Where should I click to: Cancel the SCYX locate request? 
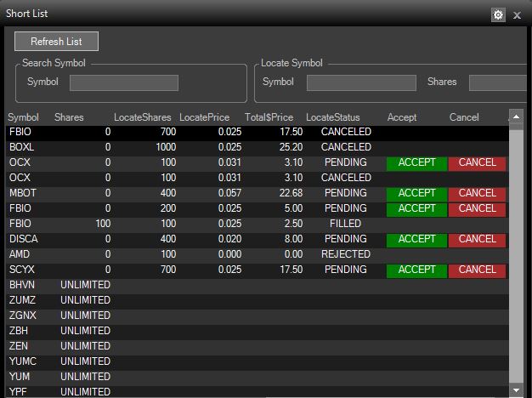(x=477, y=270)
